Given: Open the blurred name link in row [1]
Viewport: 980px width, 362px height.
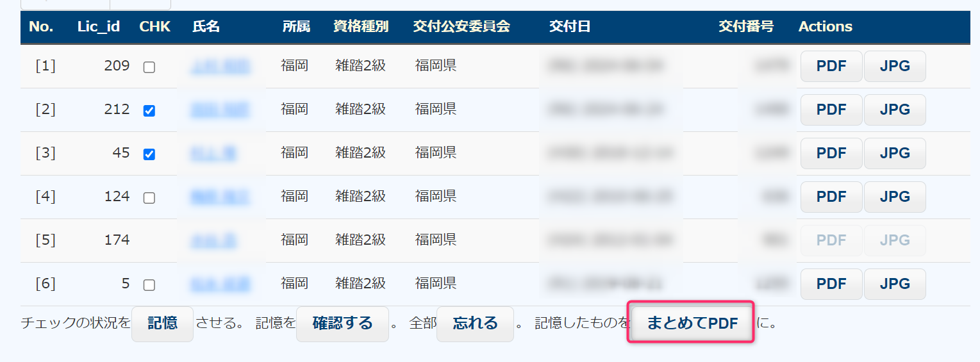Looking at the screenshot, I should coord(220,66).
